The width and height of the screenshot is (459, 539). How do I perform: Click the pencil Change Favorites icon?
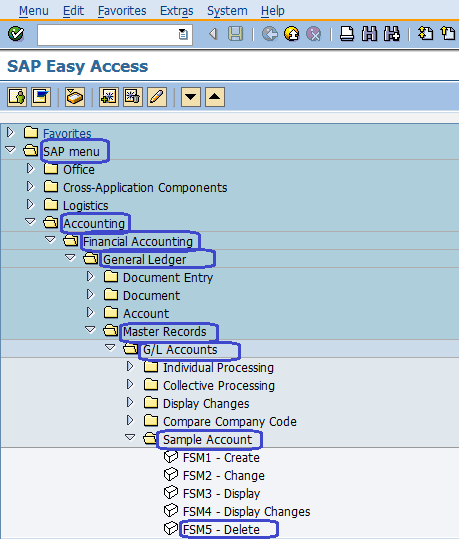point(157,97)
